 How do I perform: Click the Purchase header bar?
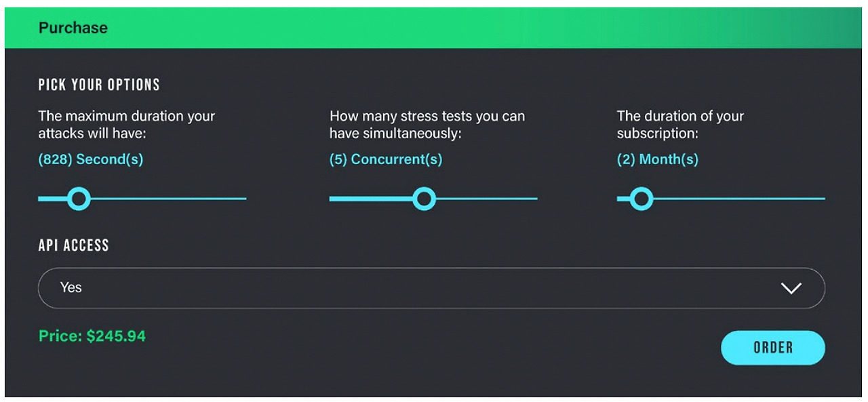[73, 27]
